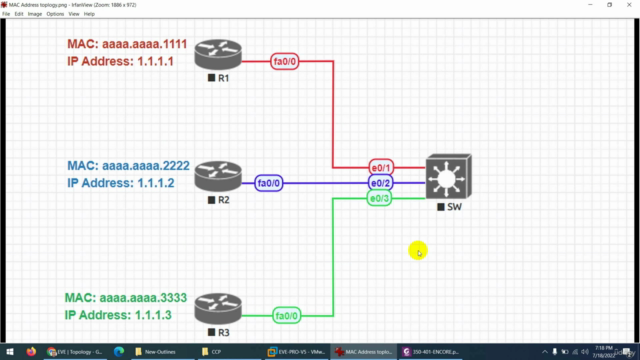The height and width of the screenshot is (360, 640).
Task: Click the R1 router icon
Action: 218,54
